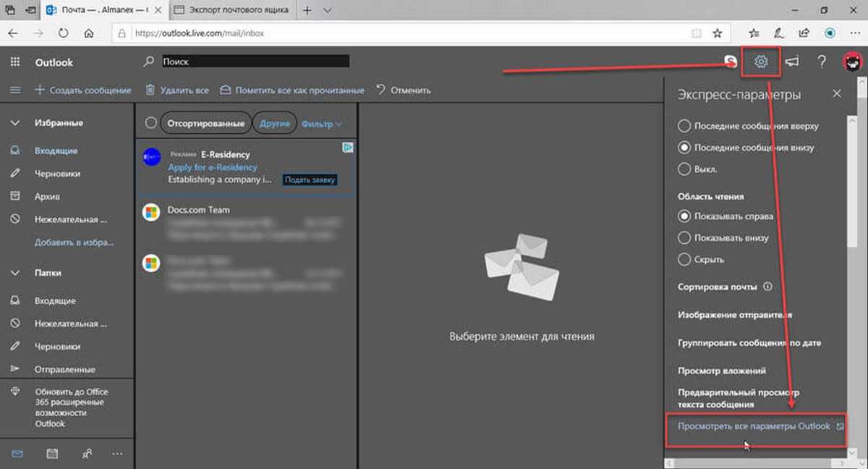Switch to the 'Другие' inbox tab
This screenshot has height=469, width=868.
coord(274,124)
